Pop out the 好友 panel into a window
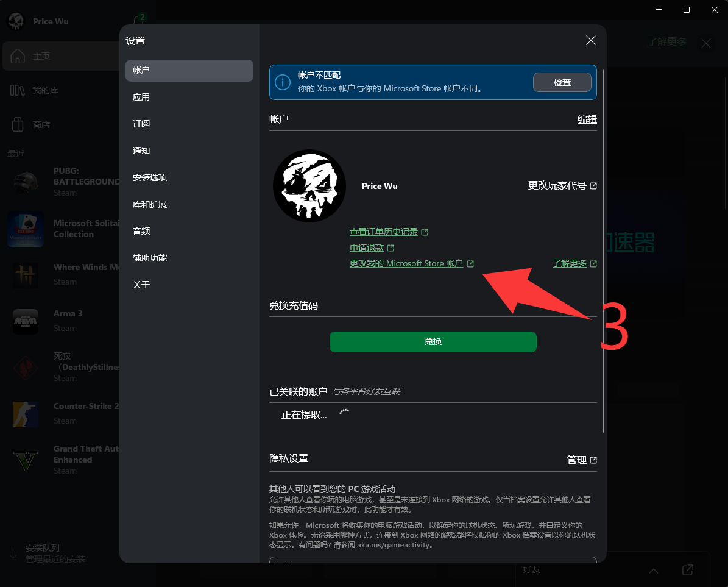This screenshot has height=587, width=728. click(688, 570)
